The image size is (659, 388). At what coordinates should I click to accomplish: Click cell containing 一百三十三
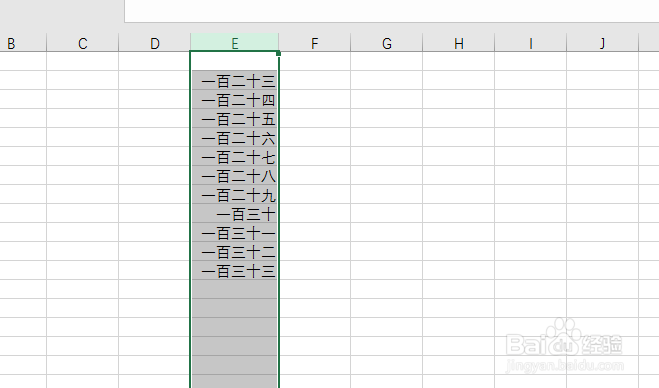tap(235, 270)
